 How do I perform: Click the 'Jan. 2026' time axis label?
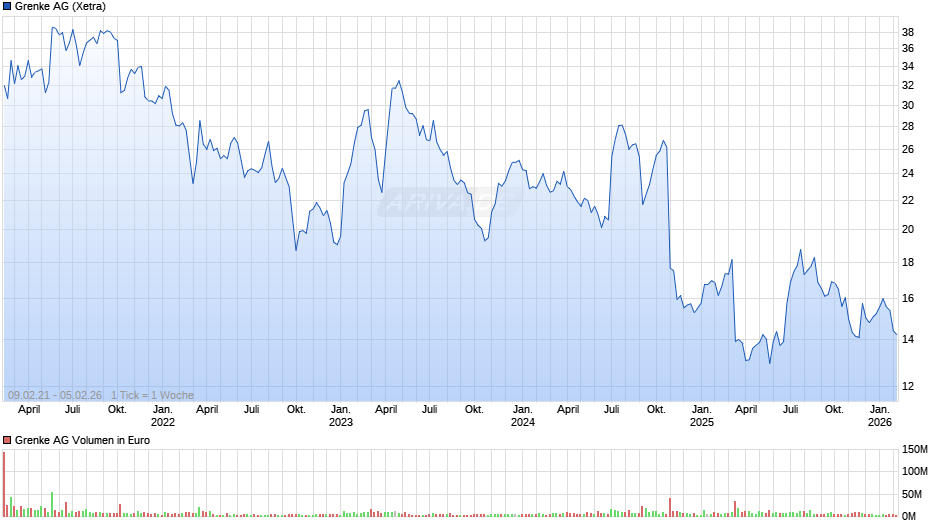[879, 416]
